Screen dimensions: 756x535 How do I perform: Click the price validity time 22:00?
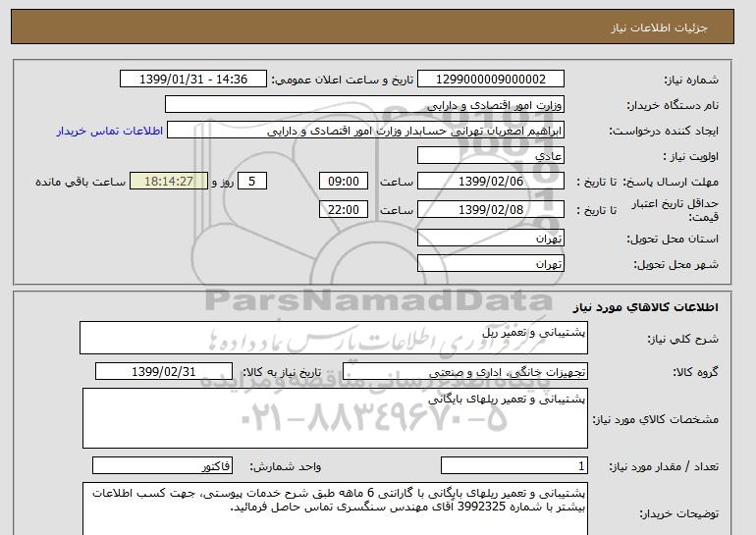pyautogui.click(x=344, y=209)
